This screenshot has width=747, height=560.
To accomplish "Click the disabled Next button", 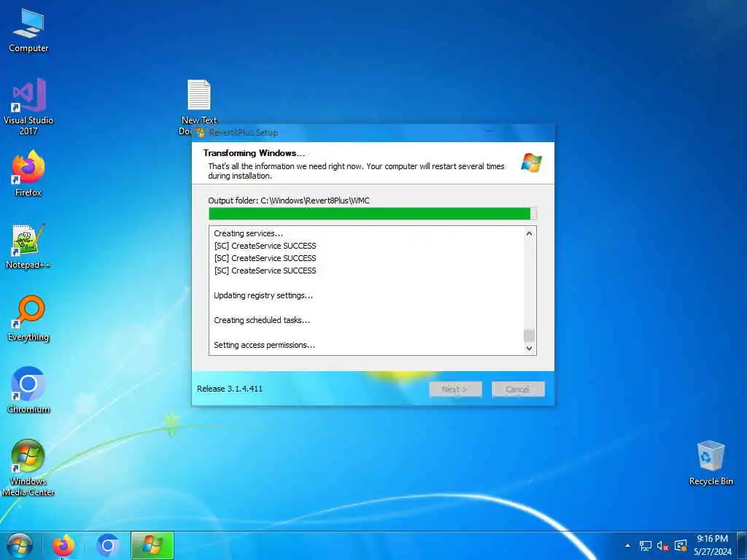I will pos(455,389).
